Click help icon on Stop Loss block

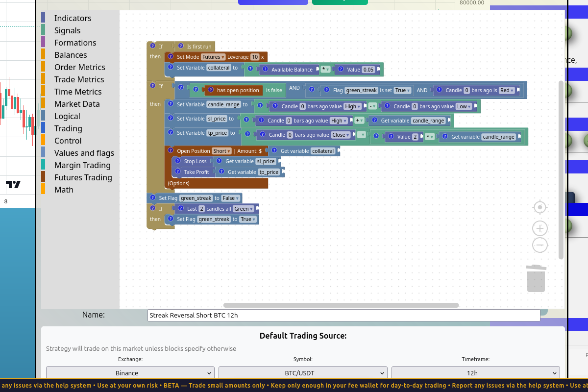177,161
